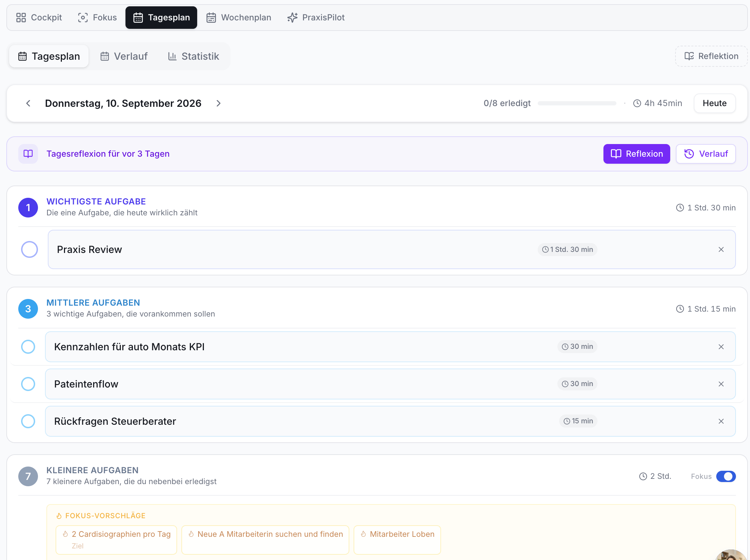This screenshot has width=750, height=560.
Task: Open the Statistik sub-tab
Action: (193, 56)
